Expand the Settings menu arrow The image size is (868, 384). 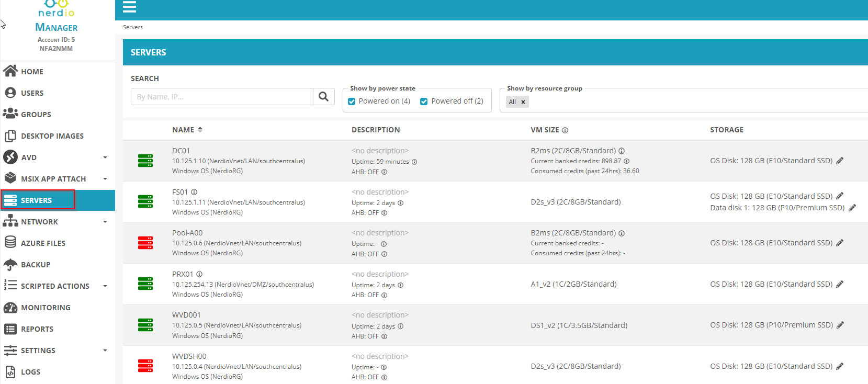coord(105,351)
